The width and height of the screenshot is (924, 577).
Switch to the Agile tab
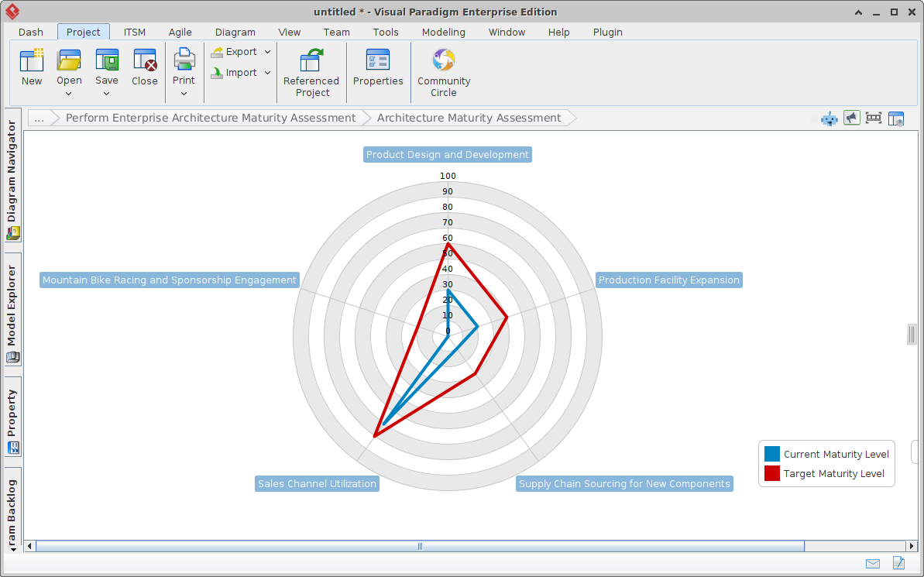tap(180, 32)
